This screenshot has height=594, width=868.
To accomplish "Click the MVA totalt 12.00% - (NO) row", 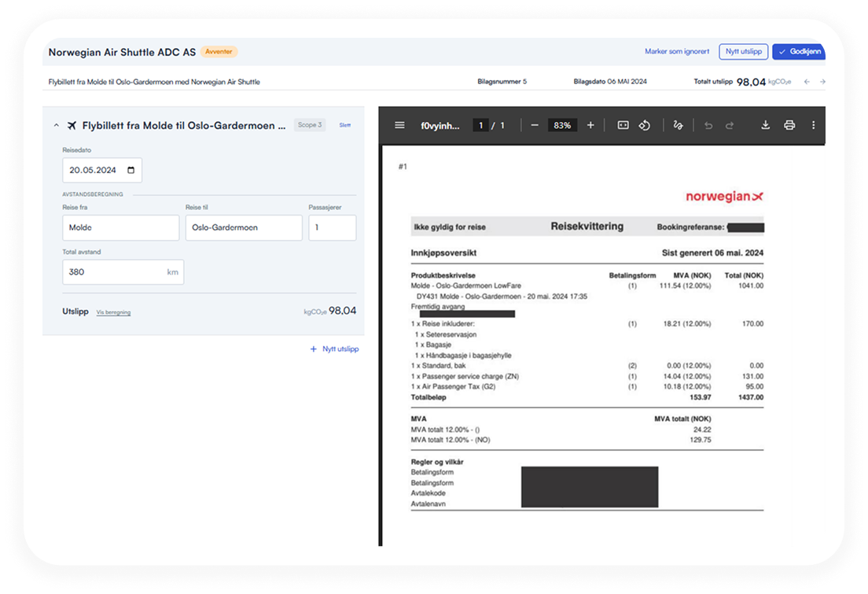I will [x=561, y=440].
